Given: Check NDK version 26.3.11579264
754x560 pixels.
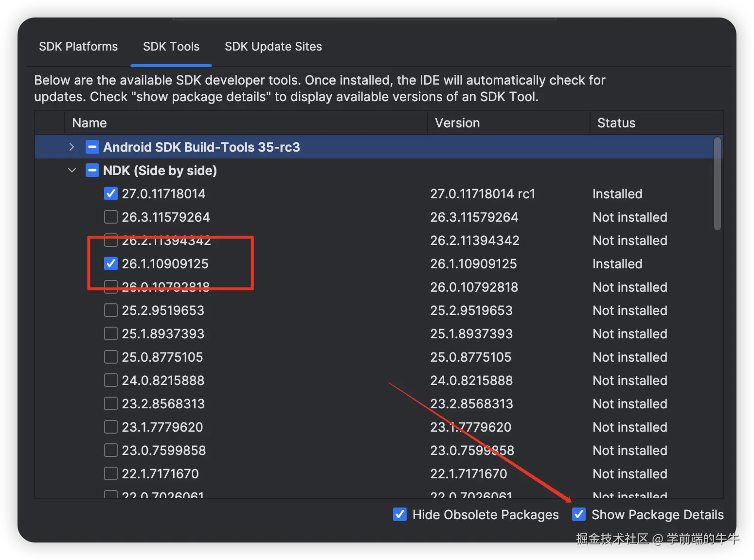Looking at the screenshot, I should click(x=111, y=217).
